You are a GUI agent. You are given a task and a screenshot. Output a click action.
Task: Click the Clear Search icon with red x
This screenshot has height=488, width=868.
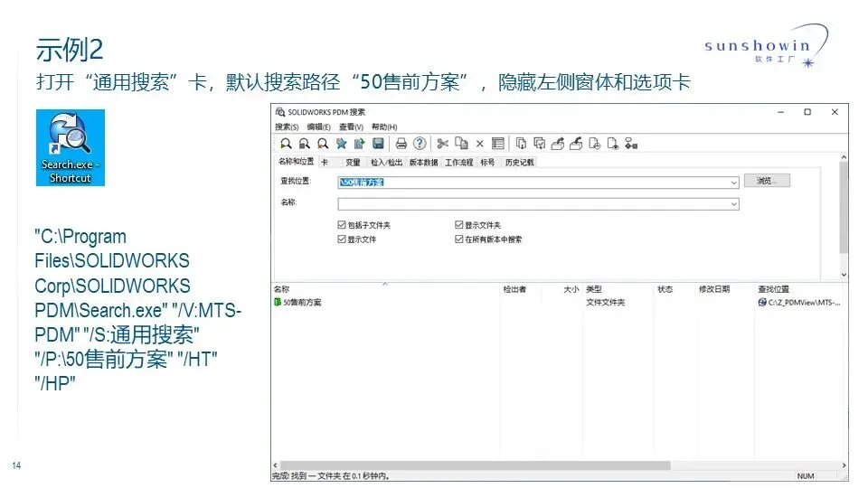pyautogui.click(x=322, y=144)
